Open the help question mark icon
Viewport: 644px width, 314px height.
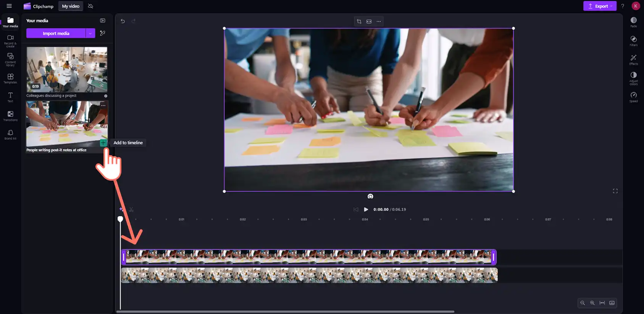click(x=623, y=6)
